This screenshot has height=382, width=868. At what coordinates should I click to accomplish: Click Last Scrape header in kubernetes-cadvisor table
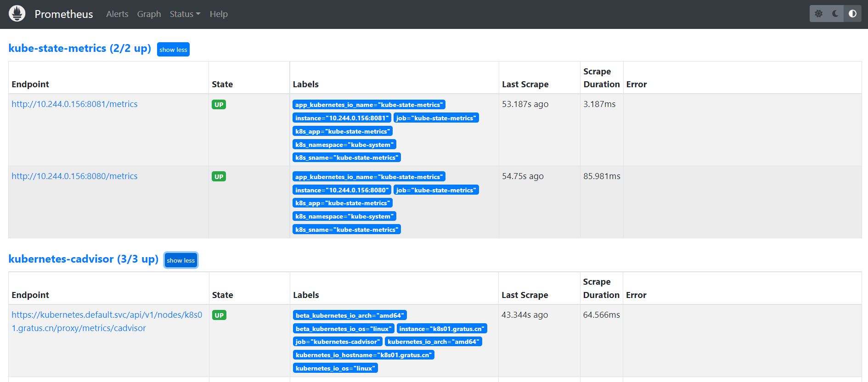click(524, 295)
